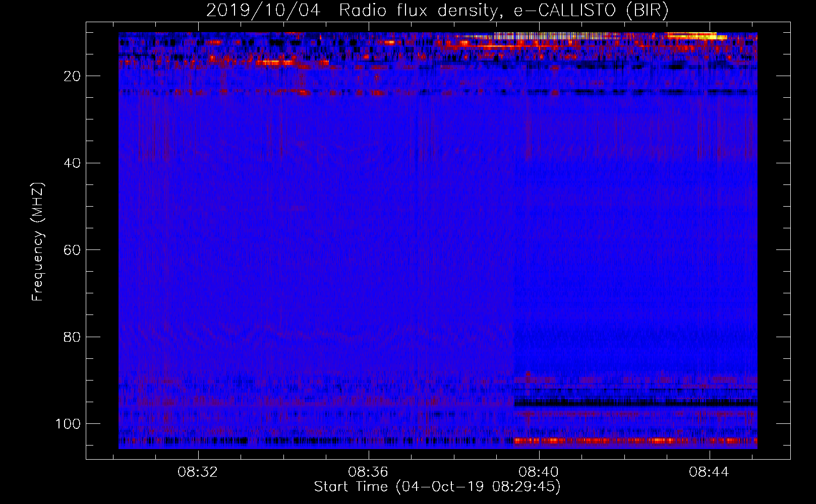This screenshot has height=504, width=816.
Task: Click the time tick label '08:44'
Action: (x=709, y=472)
